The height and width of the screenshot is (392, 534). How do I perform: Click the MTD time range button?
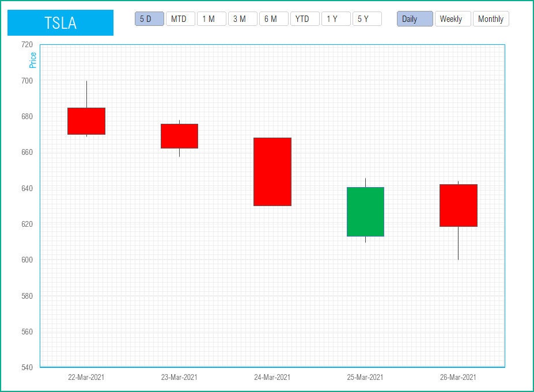(x=179, y=18)
